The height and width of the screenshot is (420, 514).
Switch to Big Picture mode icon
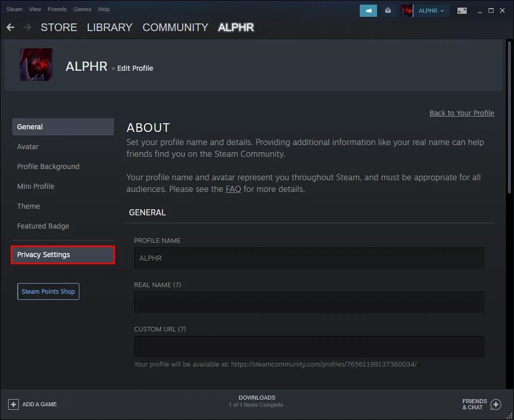(462, 11)
